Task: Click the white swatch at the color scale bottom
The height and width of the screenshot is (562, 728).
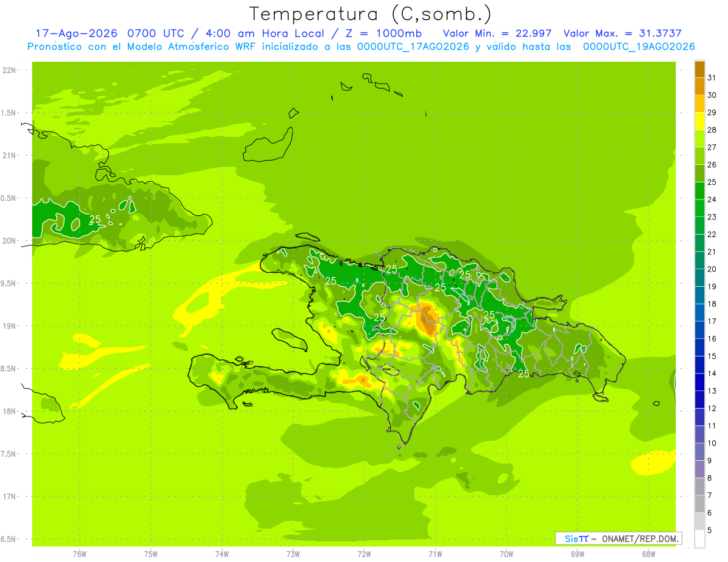Action: click(x=699, y=539)
